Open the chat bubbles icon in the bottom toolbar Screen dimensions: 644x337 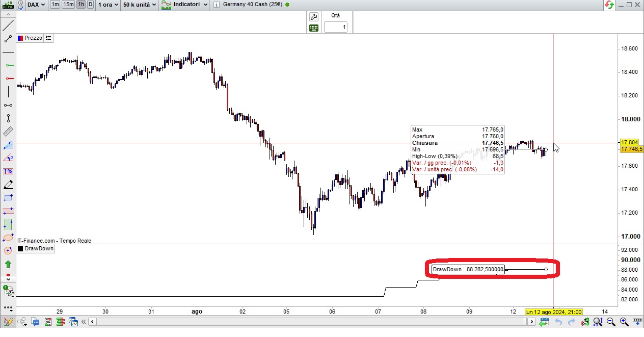click(35, 322)
